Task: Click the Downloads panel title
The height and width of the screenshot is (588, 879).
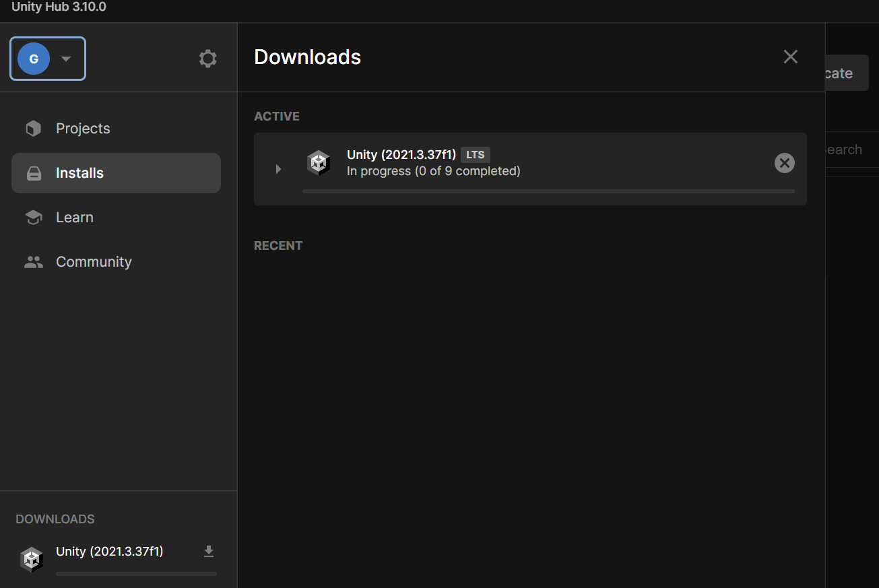Action: click(308, 57)
